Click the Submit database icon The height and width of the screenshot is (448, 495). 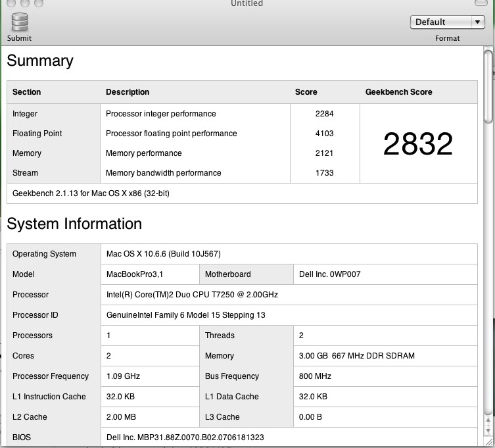(20, 22)
